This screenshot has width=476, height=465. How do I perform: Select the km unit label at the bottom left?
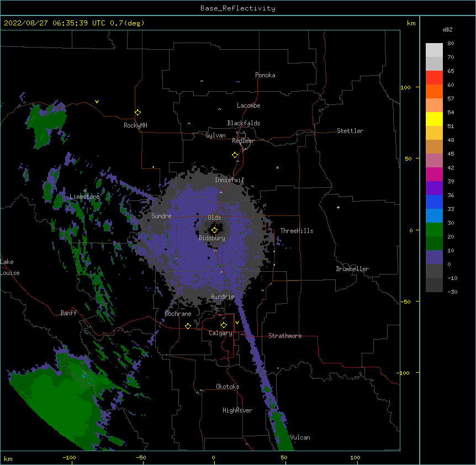[8, 459]
